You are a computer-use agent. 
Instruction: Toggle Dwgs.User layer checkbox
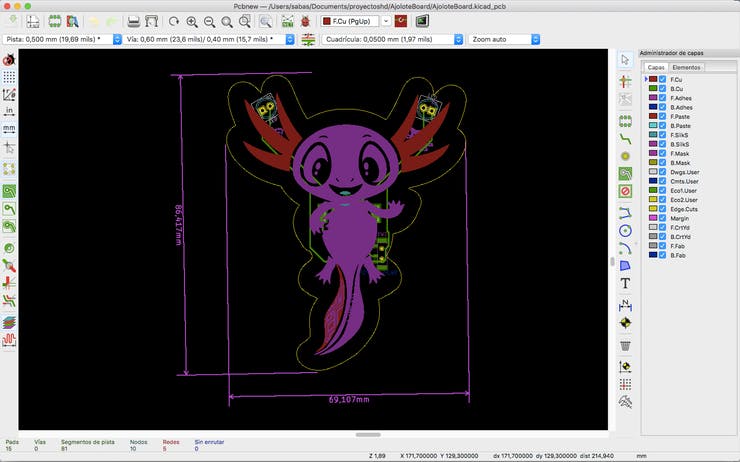[663, 172]
